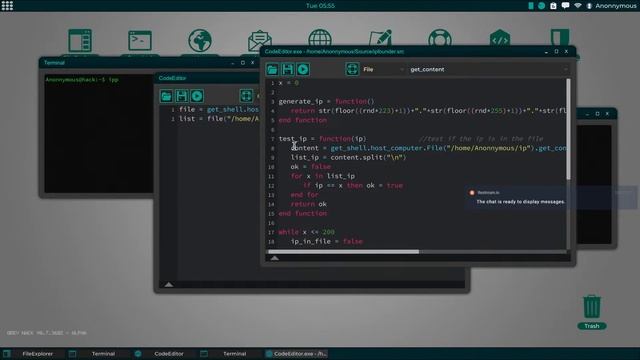Click 'ok = false' code line

coord(310,167)
